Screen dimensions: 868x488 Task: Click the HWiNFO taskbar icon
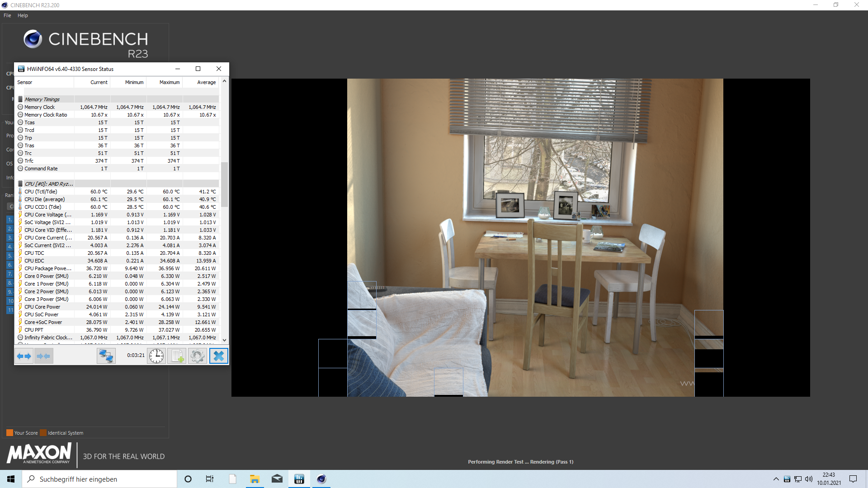[x=299, y=479]
